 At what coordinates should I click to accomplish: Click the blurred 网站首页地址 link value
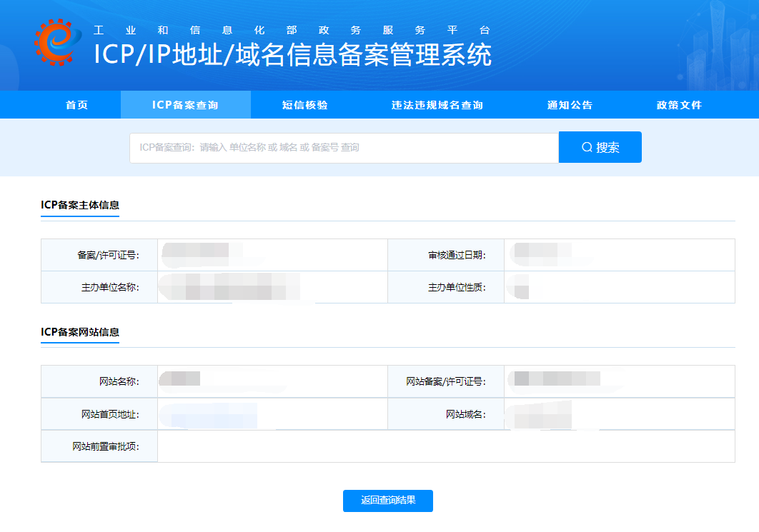pyautogui.click(x=209, y=415)
